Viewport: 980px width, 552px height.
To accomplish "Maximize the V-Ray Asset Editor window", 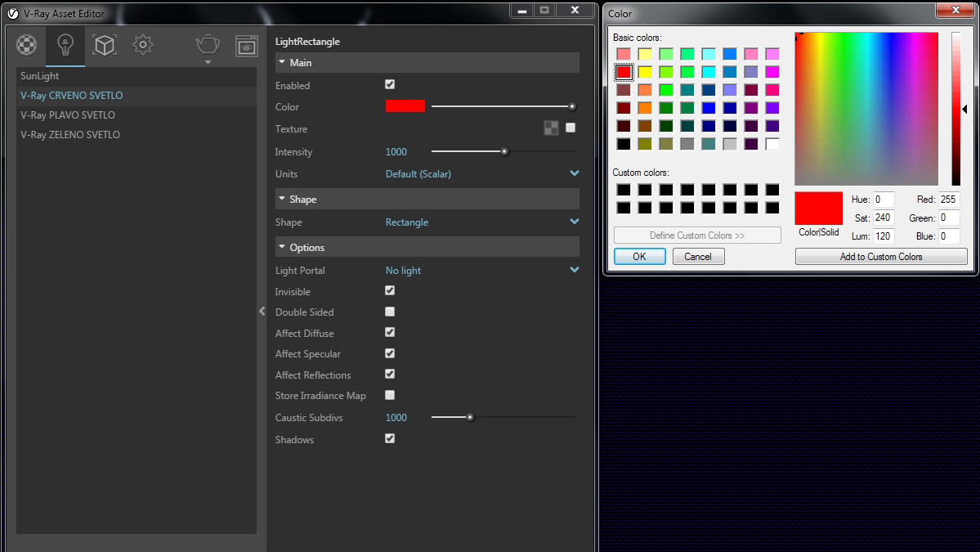I will pyautogui.click(x=544, y=10).
